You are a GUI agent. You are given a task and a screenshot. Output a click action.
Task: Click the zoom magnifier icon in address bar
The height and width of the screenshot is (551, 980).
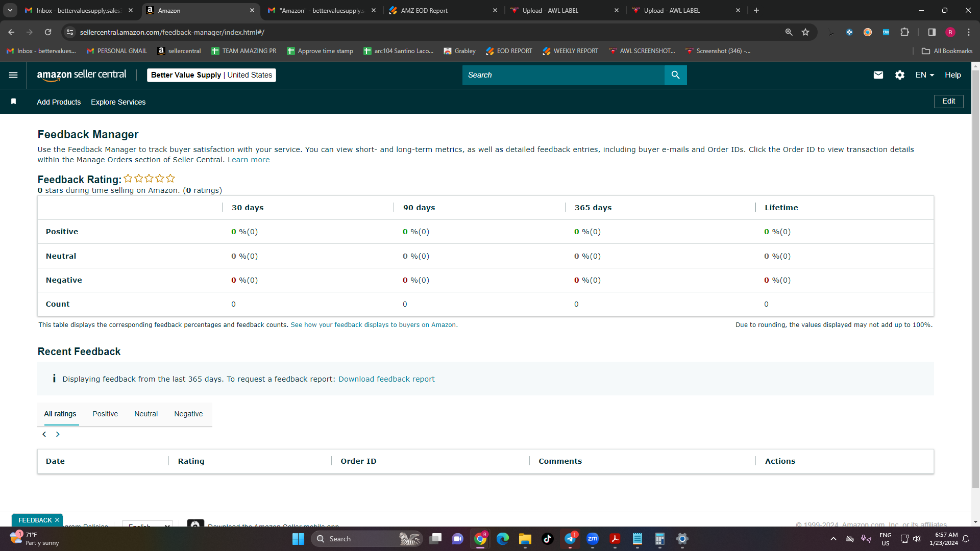tap(789, 32)
